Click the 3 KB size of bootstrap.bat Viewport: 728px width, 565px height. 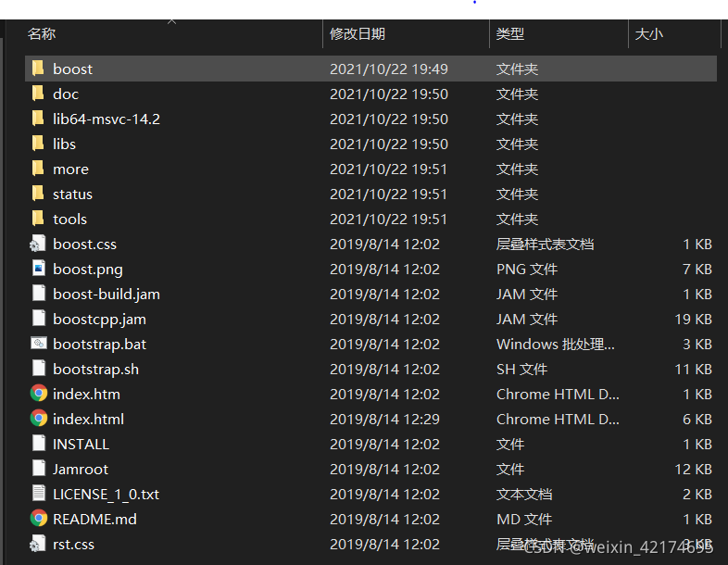[697, 345]
